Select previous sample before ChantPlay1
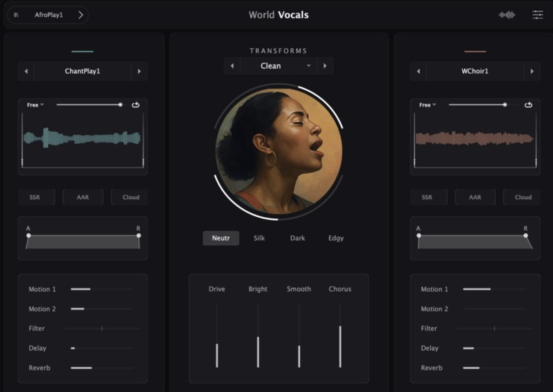553x392 pixels. [x=26, y=71]
